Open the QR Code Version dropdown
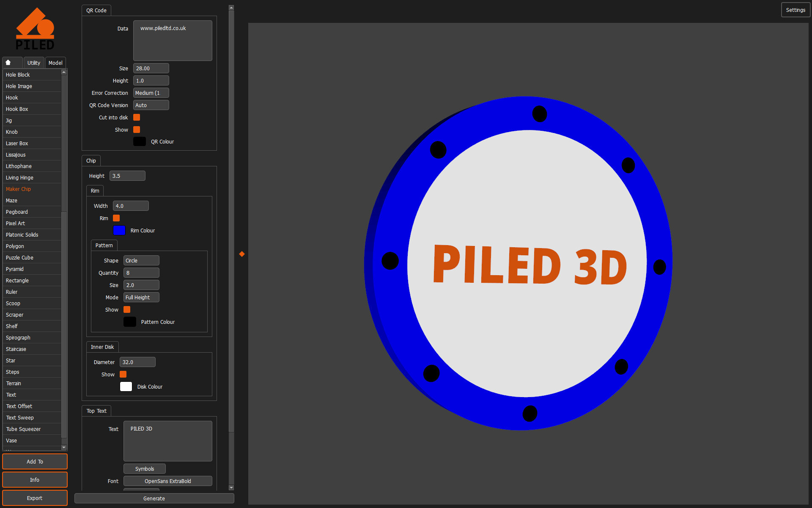Screen dimensions: 812x508 [x=151, y=105]
